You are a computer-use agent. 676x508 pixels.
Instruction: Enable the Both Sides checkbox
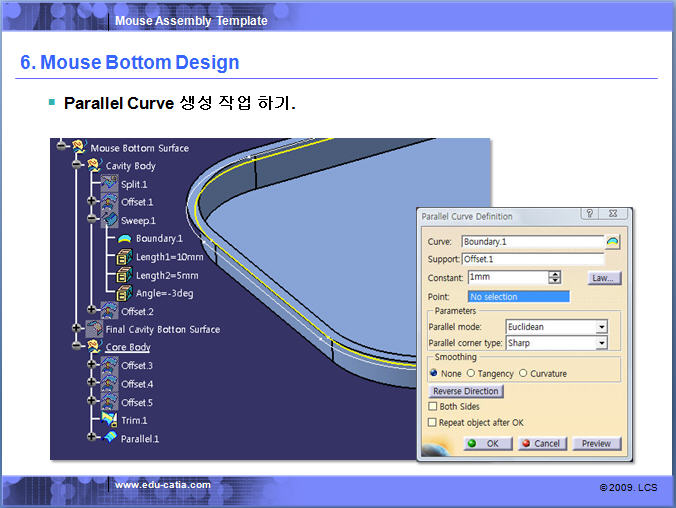433,407
